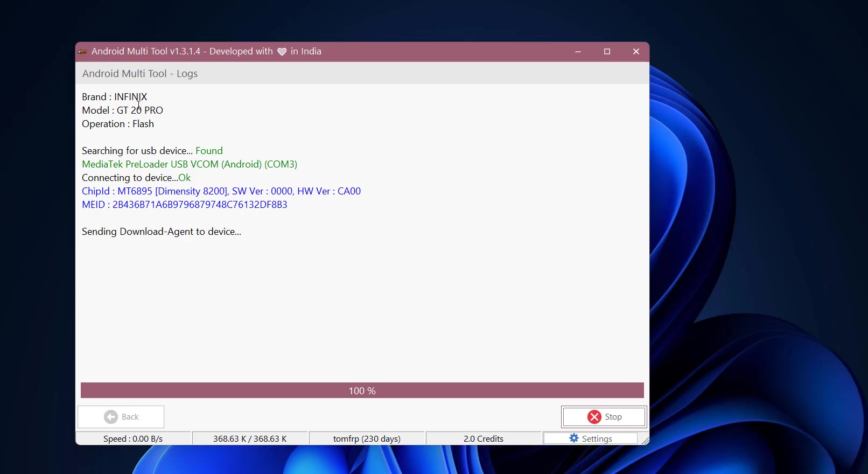
Task: Click the red Stop icon
Action: [594, 417]
